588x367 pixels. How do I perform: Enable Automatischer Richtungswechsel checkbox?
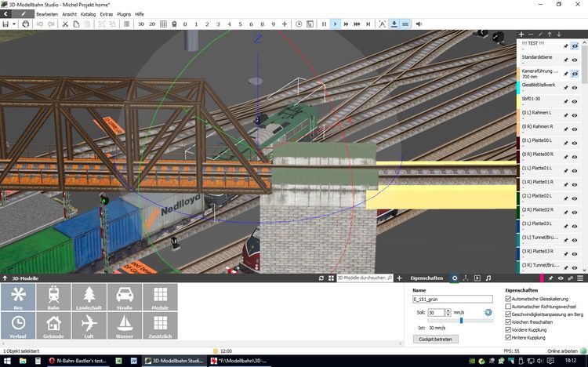[x=509, y=306]
